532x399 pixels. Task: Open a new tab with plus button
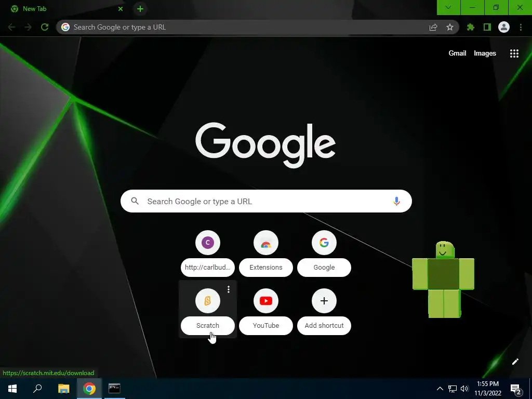click(x=140, y=9)
